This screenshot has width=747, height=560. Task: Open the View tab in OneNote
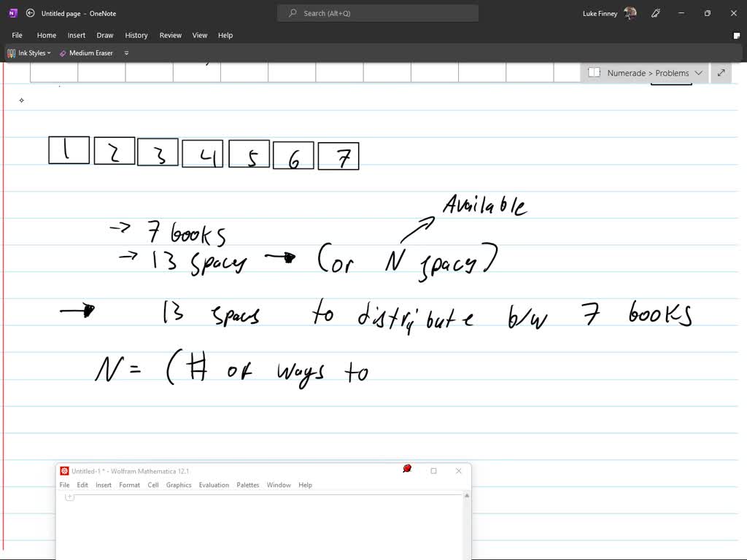click(x=200, y=35)
